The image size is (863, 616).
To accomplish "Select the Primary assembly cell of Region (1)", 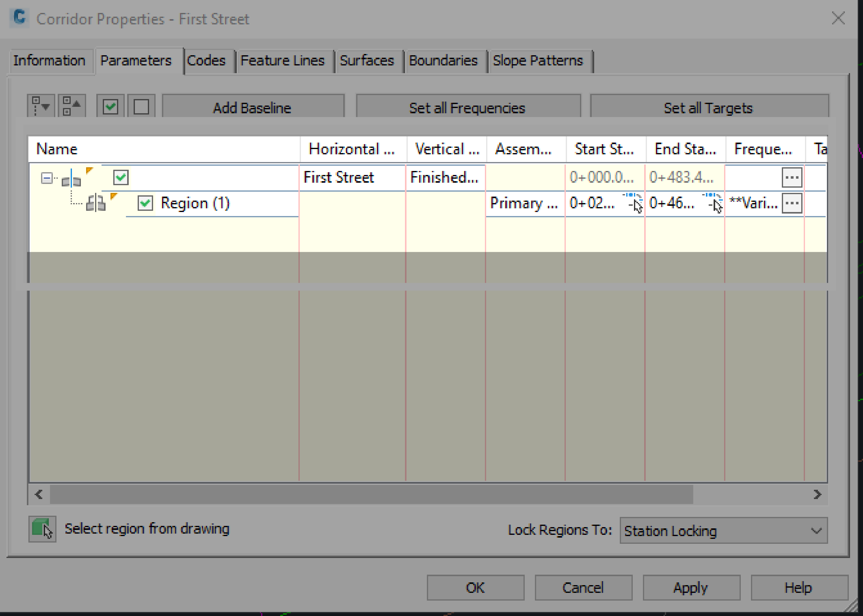I will (524, 203).
